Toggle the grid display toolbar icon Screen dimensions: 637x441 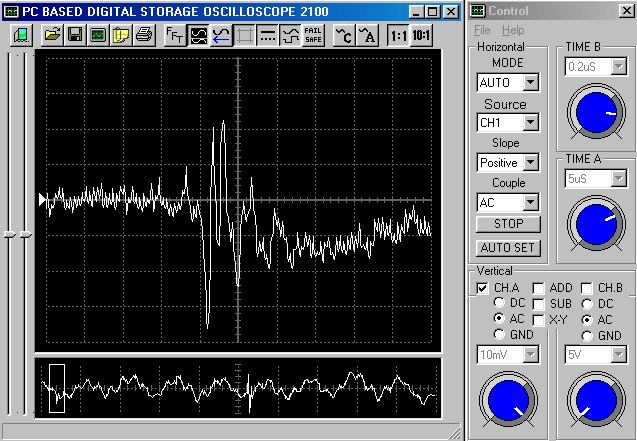point(243,35)
